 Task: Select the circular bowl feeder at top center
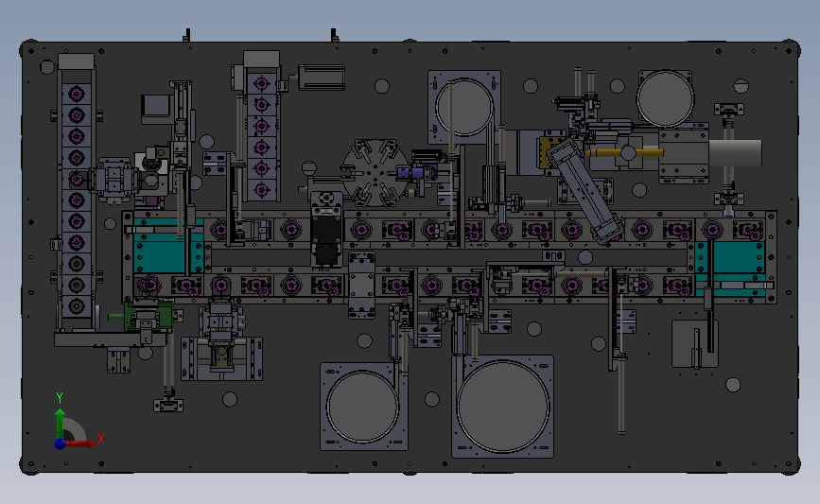point(463,107)
